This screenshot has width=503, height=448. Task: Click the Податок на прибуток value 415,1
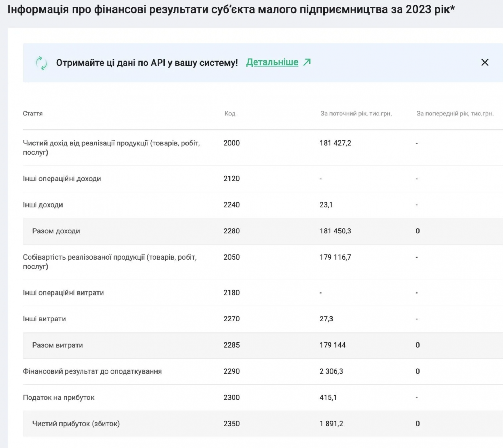click(328, 398)
